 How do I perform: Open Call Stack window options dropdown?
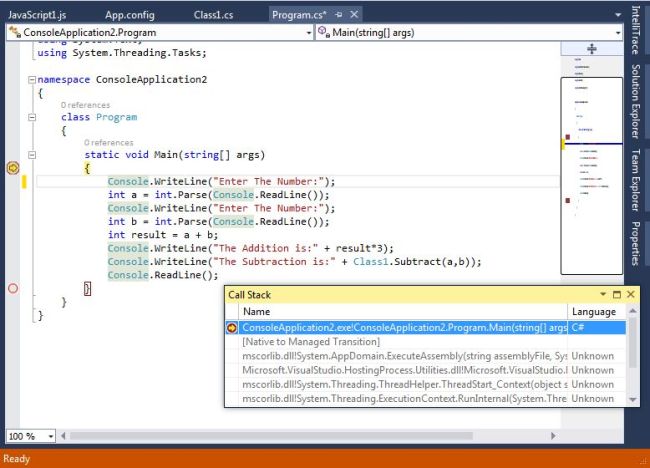tap(603, 294)
